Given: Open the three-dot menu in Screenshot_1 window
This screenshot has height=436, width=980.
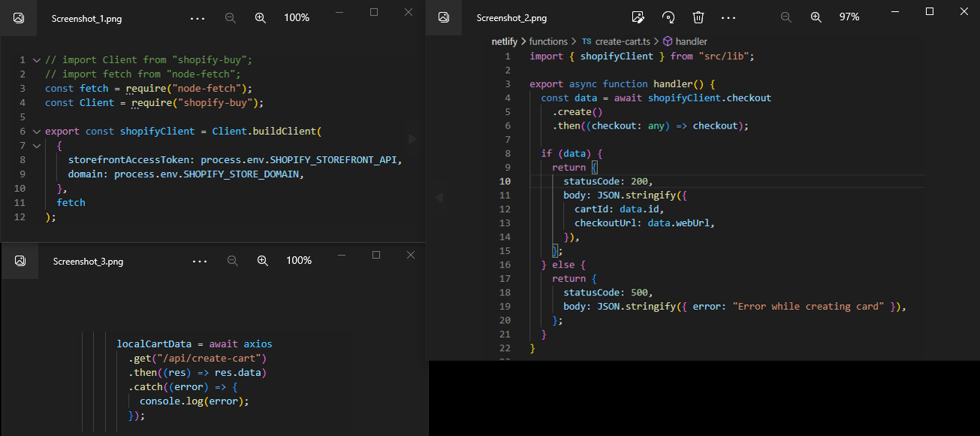Looking at the screenshot, I should tap(198, 17).
